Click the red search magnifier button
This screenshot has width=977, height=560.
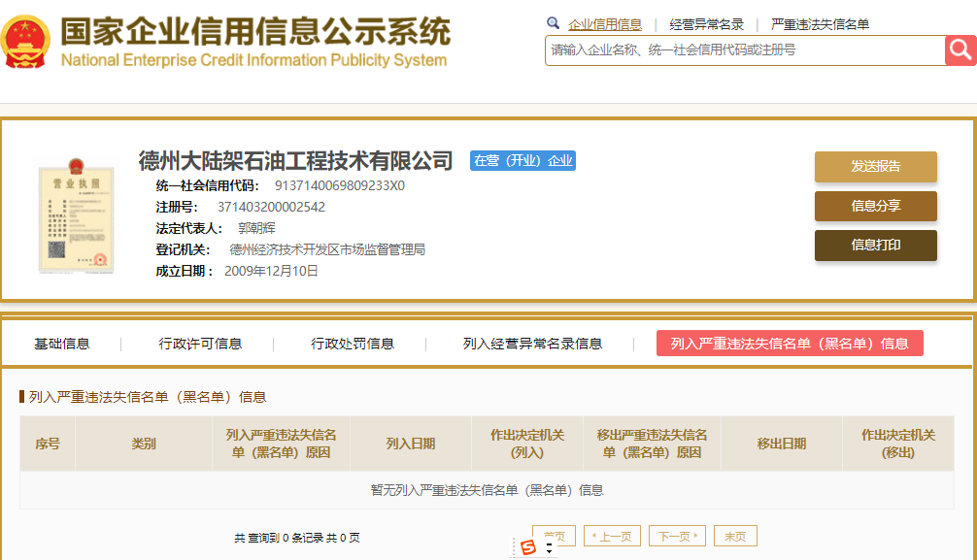[x=960, y=50]
